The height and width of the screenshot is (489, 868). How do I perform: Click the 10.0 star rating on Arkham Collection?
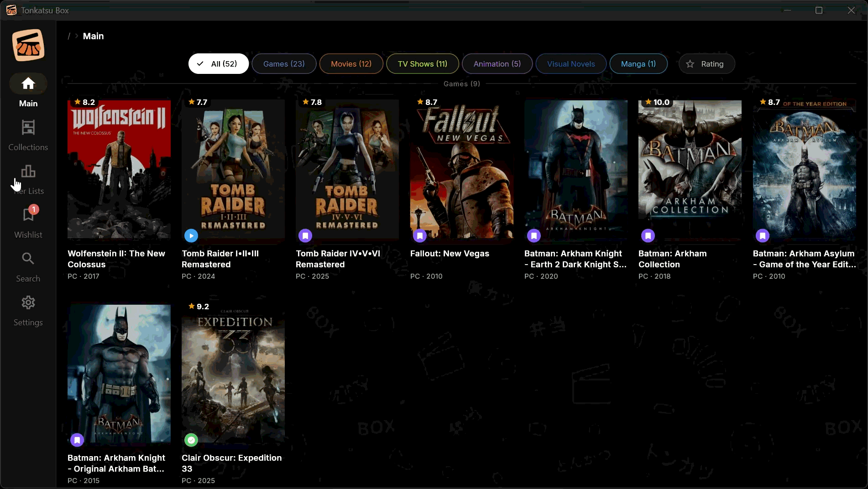[657, 102]
